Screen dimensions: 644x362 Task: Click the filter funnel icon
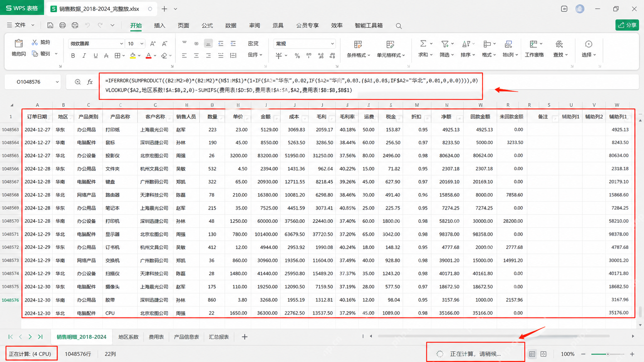(x=445, y=44)
